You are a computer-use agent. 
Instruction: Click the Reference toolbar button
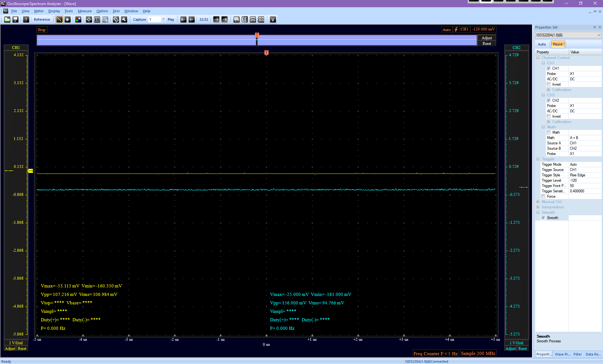(42, 19)
